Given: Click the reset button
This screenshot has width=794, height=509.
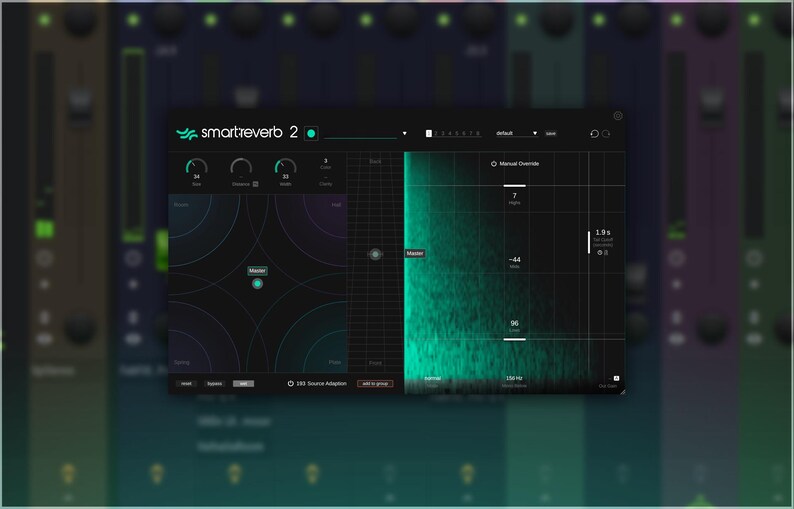Looking at the screenshot, I should [186, 383].
